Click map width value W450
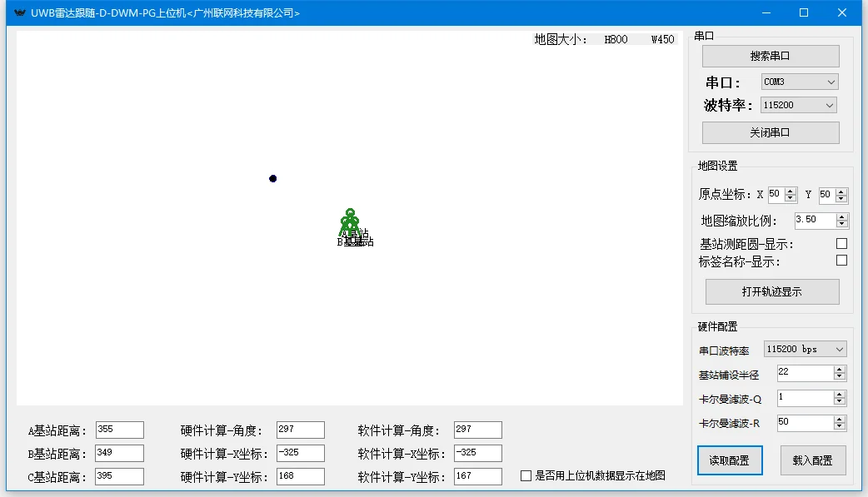 [x=662, y=39]
